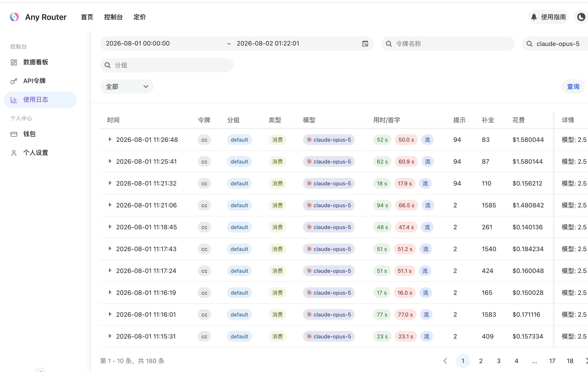This screenshot has height=372, width=588.
Task: Click the 用时/首字 column header
Action: pyautogui.click(x=387, y=120)
